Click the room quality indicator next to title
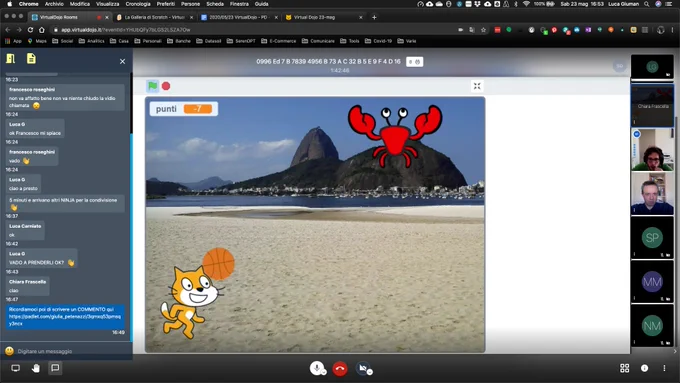The height and width of the screenshot is (383, 680). 415,62
